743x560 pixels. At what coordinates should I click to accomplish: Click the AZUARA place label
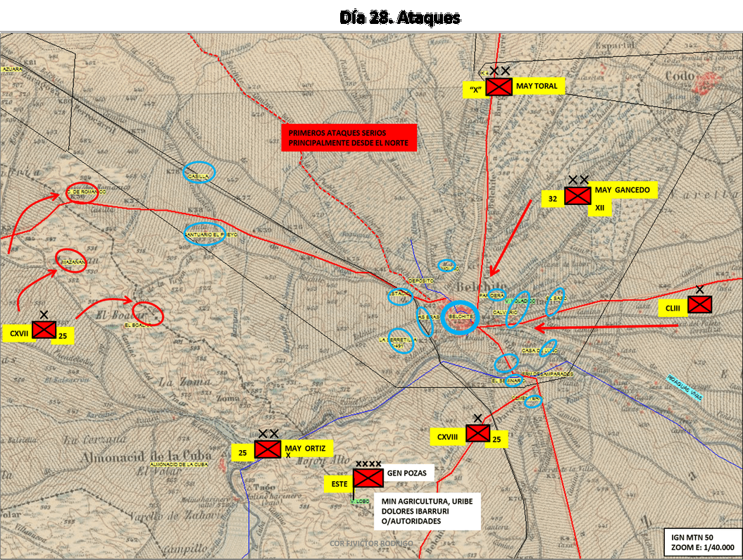pyautogui.click(x=12, y=69)
